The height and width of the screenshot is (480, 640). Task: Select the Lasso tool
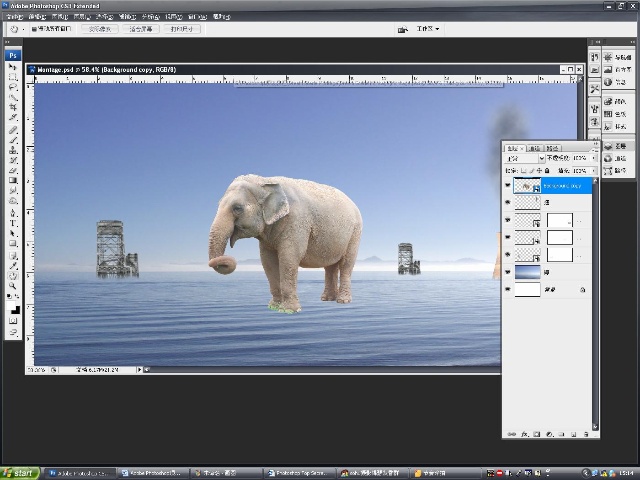click(13, 87)
